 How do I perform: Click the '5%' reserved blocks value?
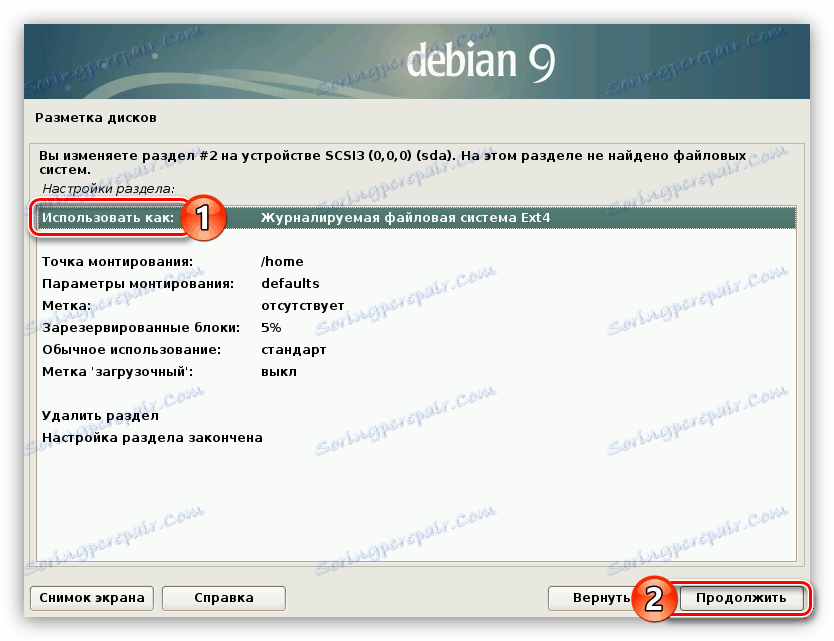[x=271, y=328]
